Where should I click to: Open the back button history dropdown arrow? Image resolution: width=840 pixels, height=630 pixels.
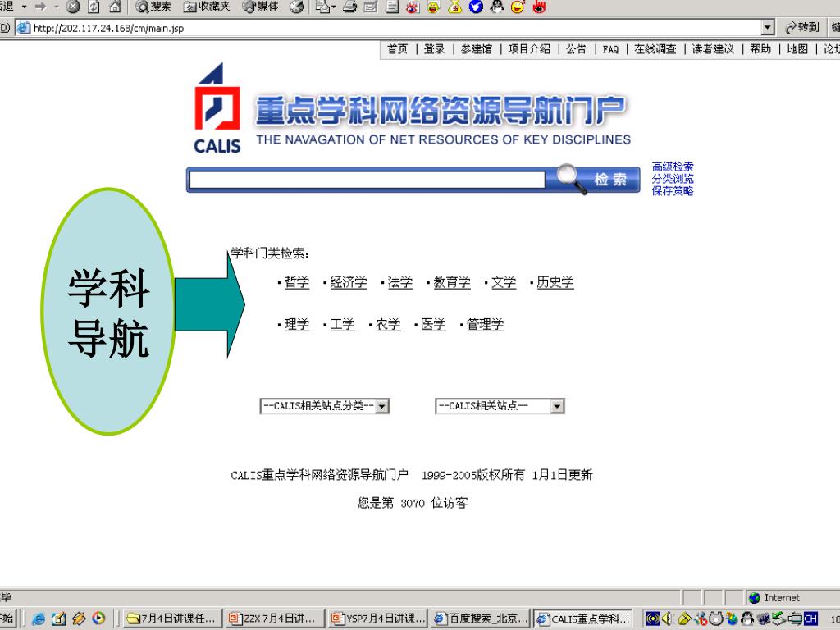coord(24,7)
